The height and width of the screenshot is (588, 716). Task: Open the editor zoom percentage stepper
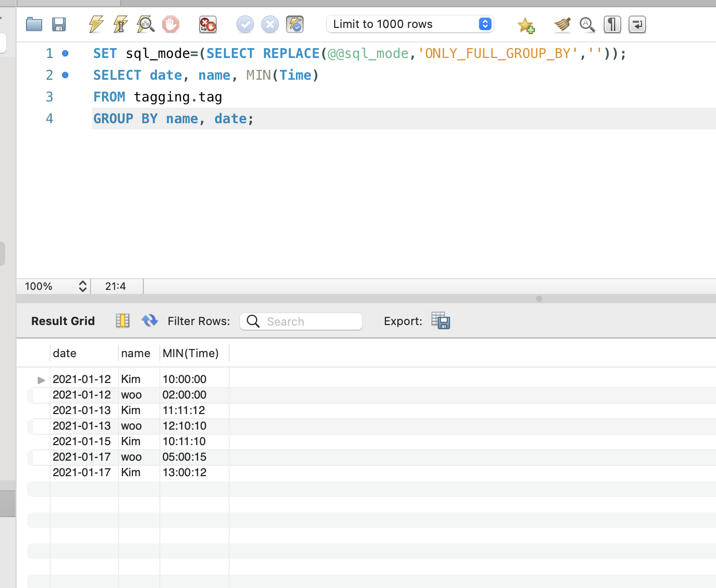[82, 286]
